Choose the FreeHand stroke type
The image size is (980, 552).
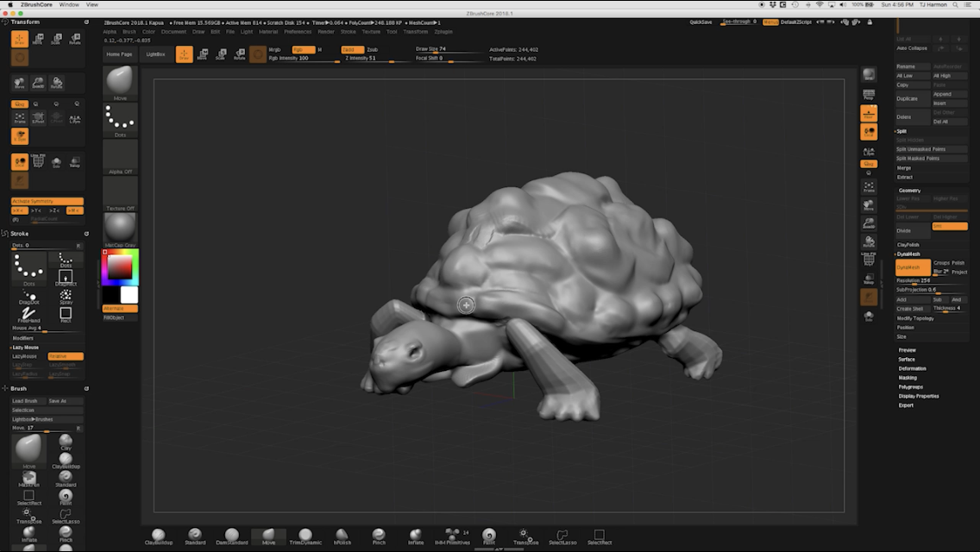[28, 315]
